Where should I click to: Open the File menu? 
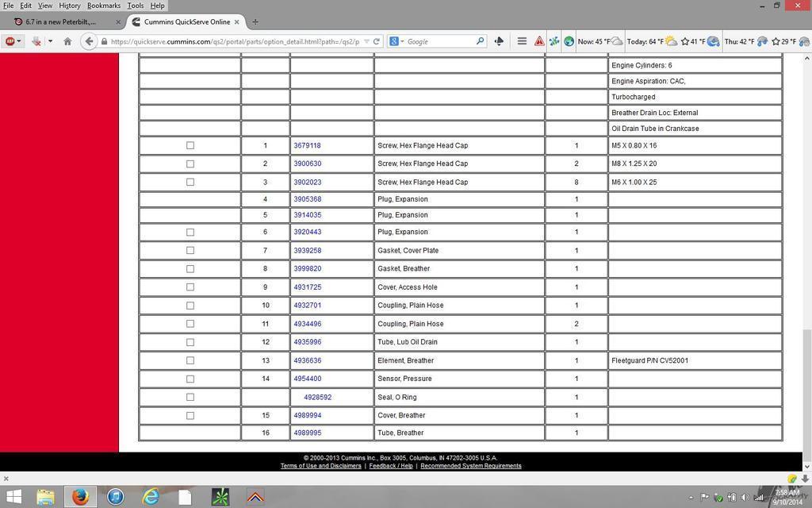(x=8, y=6)
